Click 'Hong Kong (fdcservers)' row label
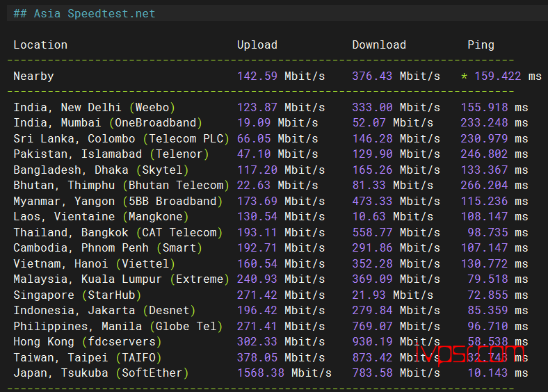This screenshot has width=548, height=392. tap(88, 342)
